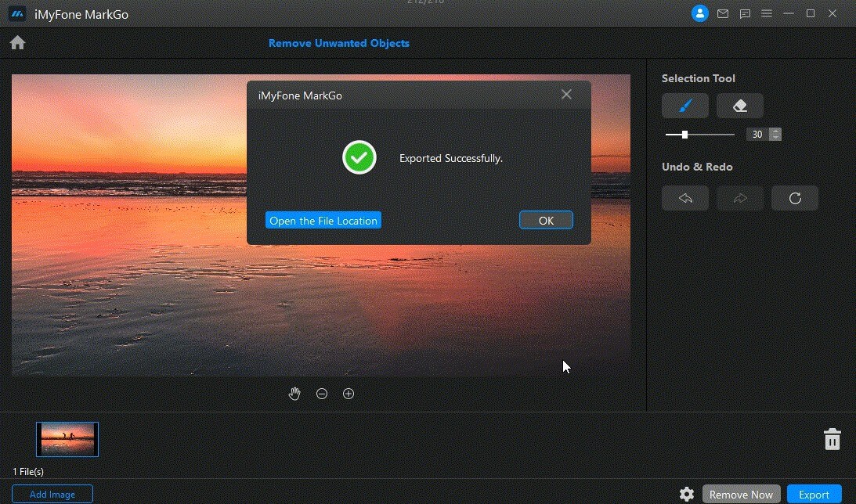Select the eraser selection tool
Viewport: 856px width, 504px height.
coord(740,106)
